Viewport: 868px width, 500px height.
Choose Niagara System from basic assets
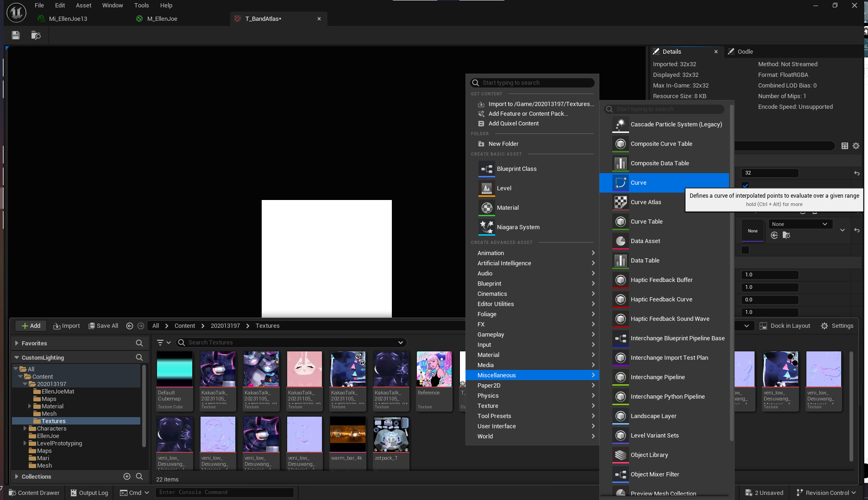(x=518, y=227)
